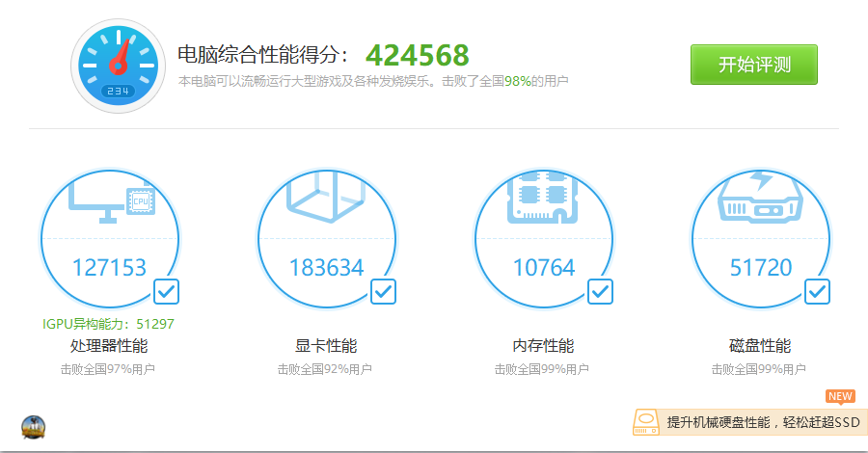Click the overall score 424568
Image resolution: width=868 pixels, height=453 pixels.
(418, 55)
